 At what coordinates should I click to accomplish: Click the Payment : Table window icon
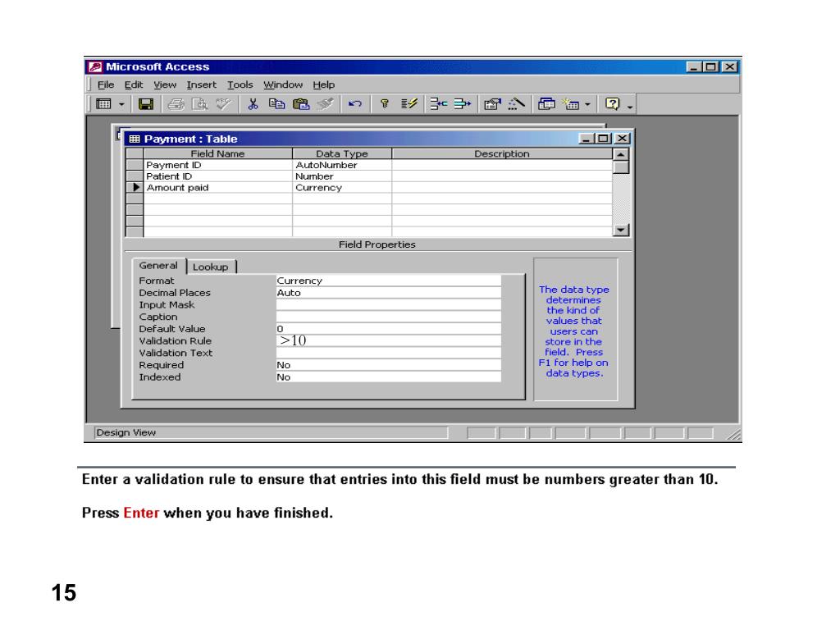135,139
